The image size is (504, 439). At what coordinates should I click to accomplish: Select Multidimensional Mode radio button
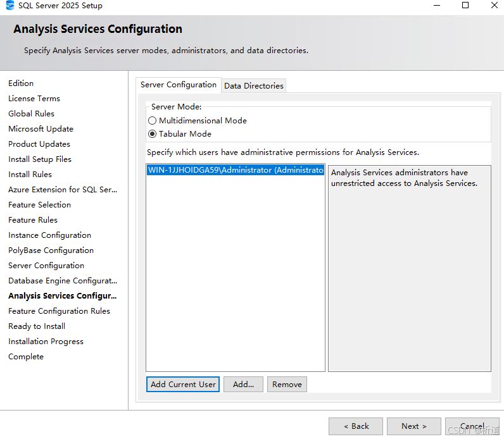(152, 121)
